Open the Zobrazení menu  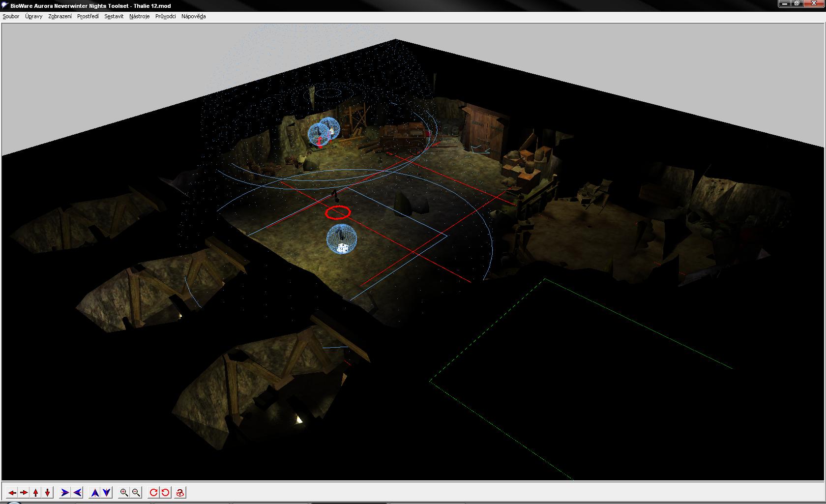60,16
